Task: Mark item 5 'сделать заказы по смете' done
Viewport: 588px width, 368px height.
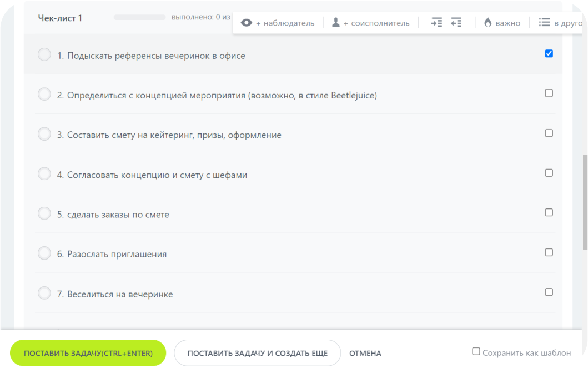Action: tap(44, 213)
